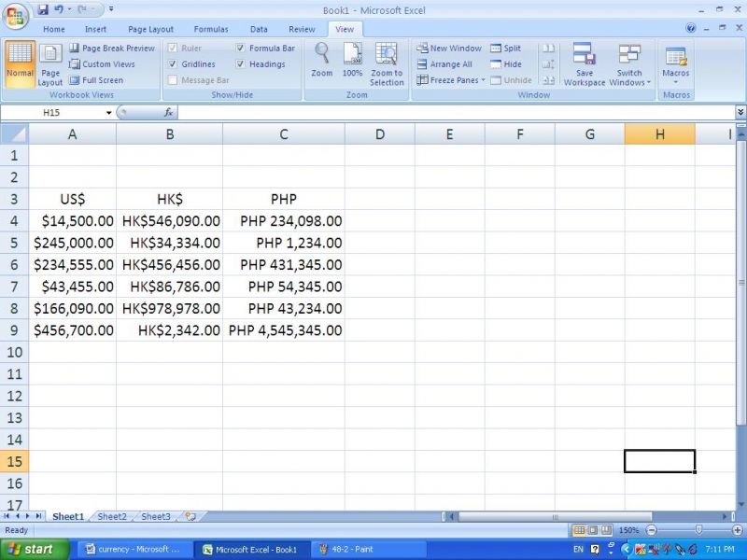The width and height of the screenshot is (747, 560).
Task: Toggle the Gridlines checkbox
Action: (x=173, y=63)
